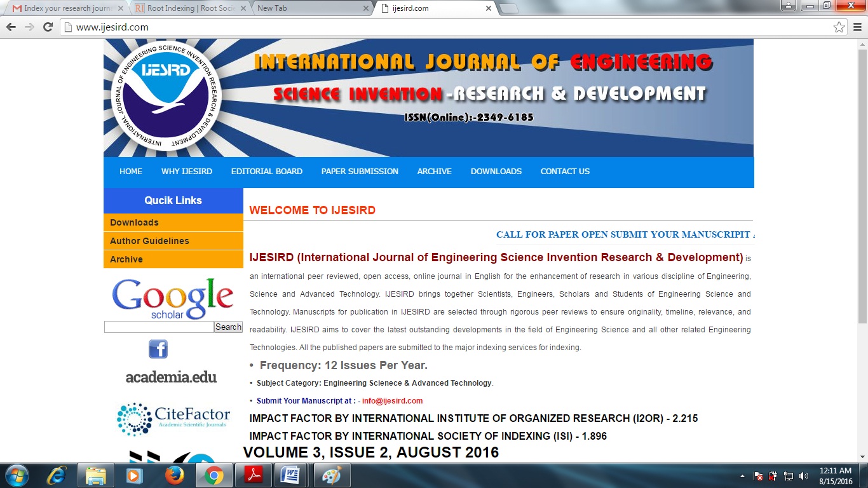Open the Facebook icon in sidebar
The width and height of the screenshot is (868, 488).
click(x=158, y=349)
